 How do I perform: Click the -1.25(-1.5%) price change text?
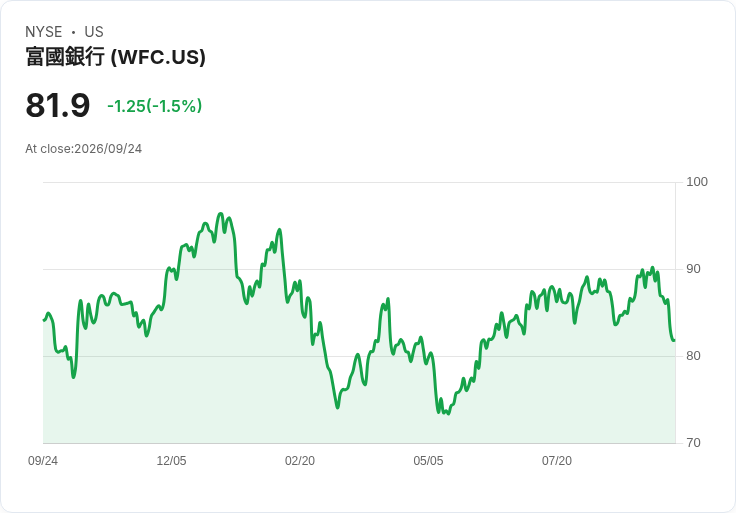tap(154, 106)
